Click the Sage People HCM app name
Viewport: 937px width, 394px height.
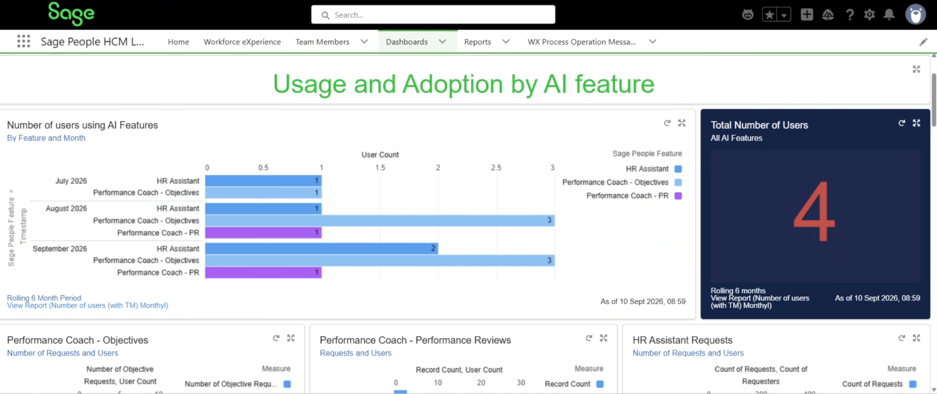[93, 42]
